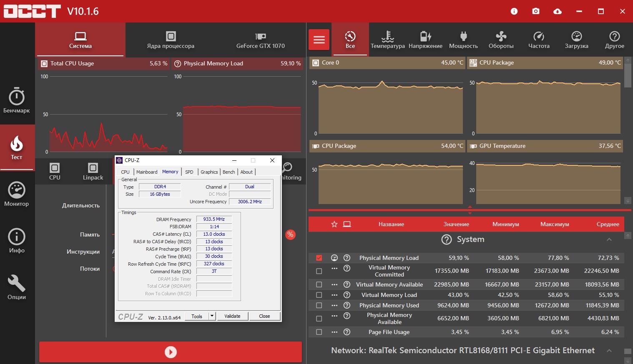Show Все sensors filter
633x364 pixels.
coord(350,40)
